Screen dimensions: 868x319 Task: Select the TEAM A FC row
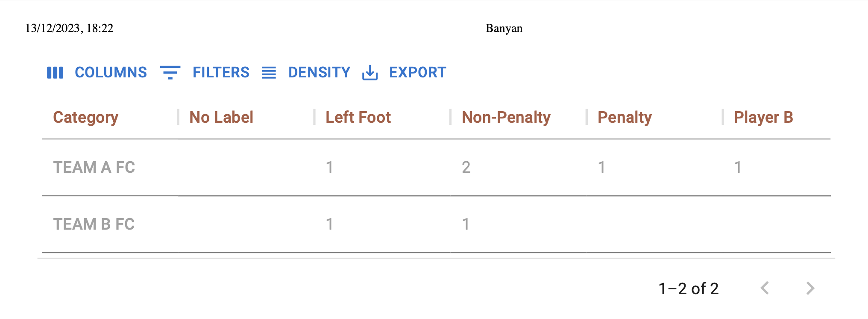pos(436,167)
